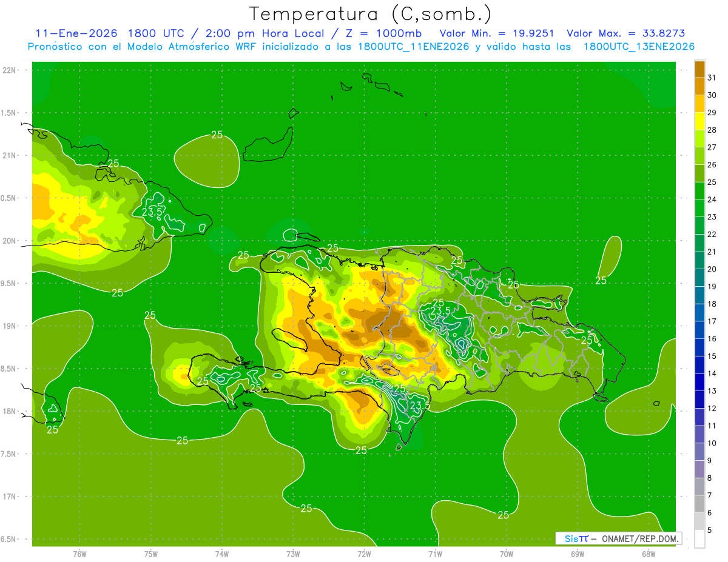Click the yellow legend swatch between 28 and 29
The image size is (728, 562).
699,121
